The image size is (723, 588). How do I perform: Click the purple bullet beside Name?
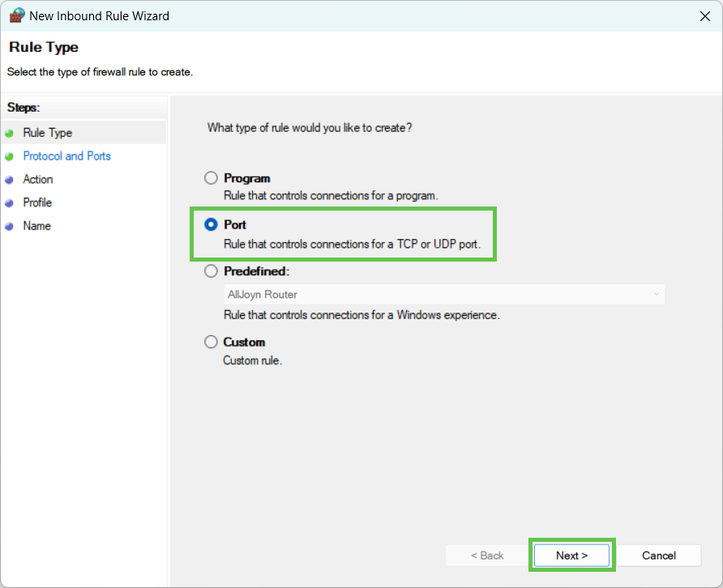pyautogui.click(x=9, y=227)
